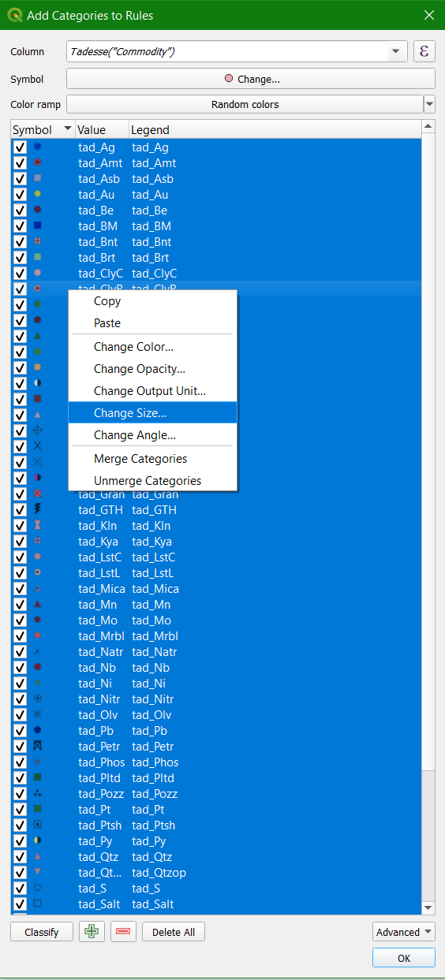Viewport: 445px width, 980px height.
Task: Open the expression builder epsilon button
Action: click(x=424, y=52)
